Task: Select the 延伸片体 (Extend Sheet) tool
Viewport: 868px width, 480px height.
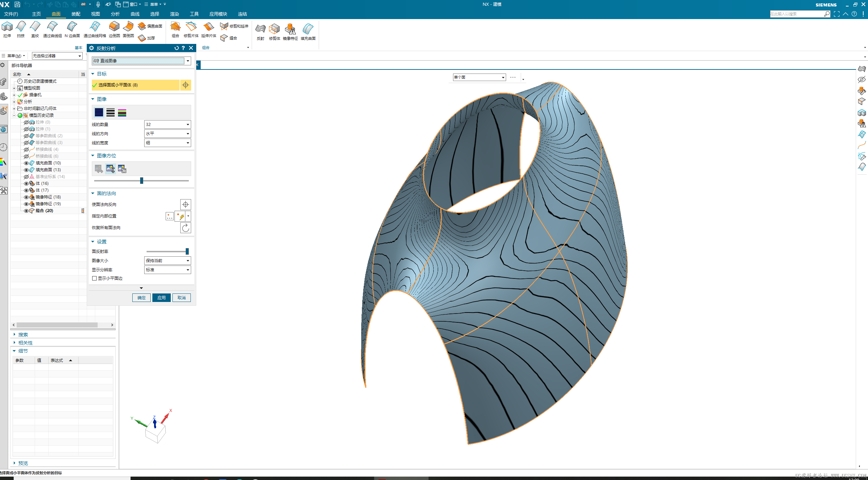Action: [209, 29]
